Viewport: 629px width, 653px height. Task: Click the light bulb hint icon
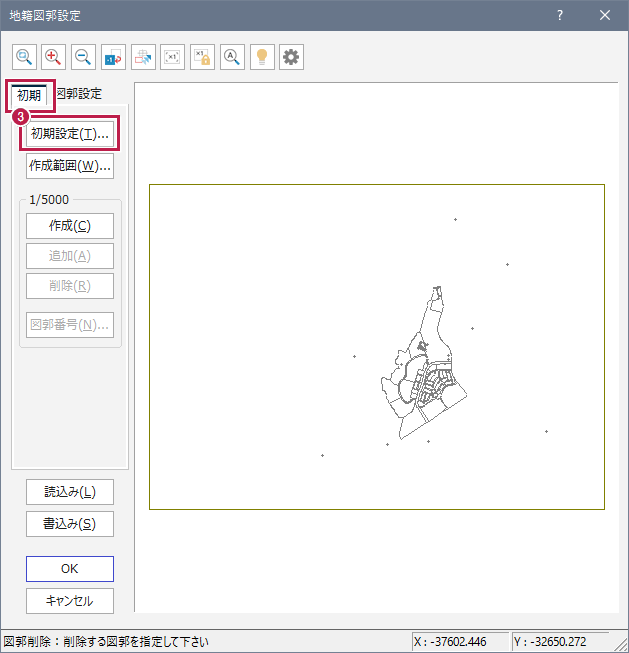(x=262, y=57)
